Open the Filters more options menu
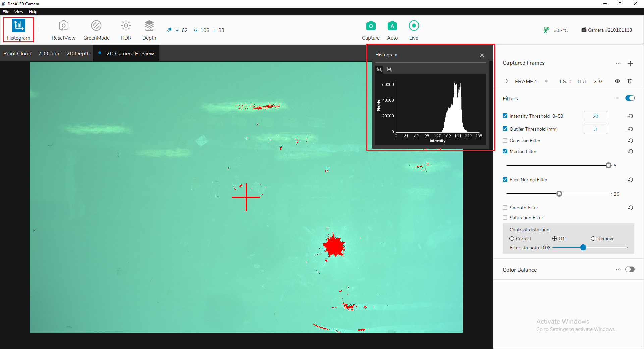644x349 pixels. tap(618, 98)
